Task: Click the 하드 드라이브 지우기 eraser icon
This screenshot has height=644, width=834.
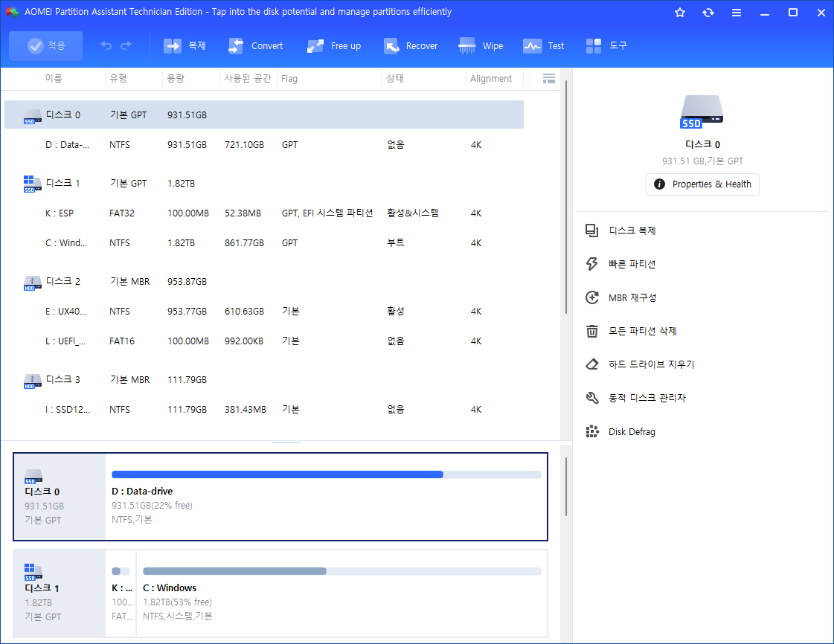Action: pyautogui.click(x=592, y=364)
